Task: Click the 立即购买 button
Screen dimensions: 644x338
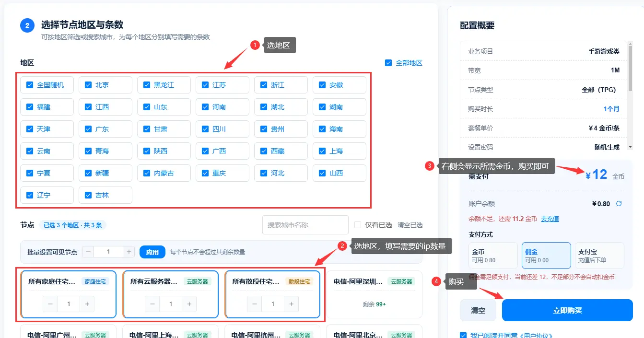Action: pyautogui.click(x=567, y=310)
